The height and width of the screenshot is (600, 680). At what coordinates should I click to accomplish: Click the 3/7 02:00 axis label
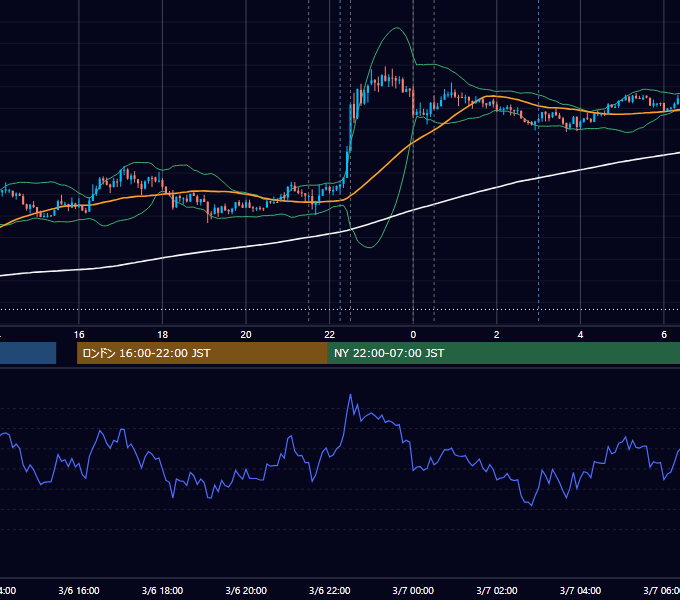(x=497, y=590)
